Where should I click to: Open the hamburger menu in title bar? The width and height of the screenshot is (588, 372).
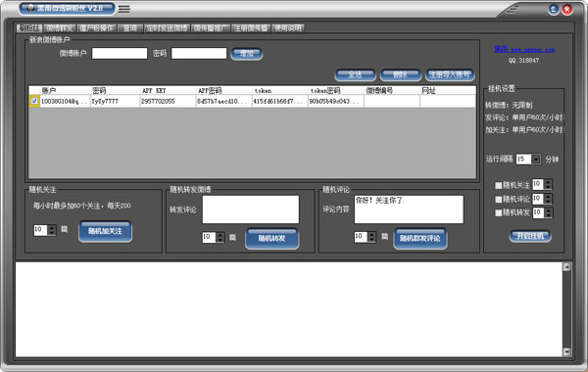[x=124, y=9]
